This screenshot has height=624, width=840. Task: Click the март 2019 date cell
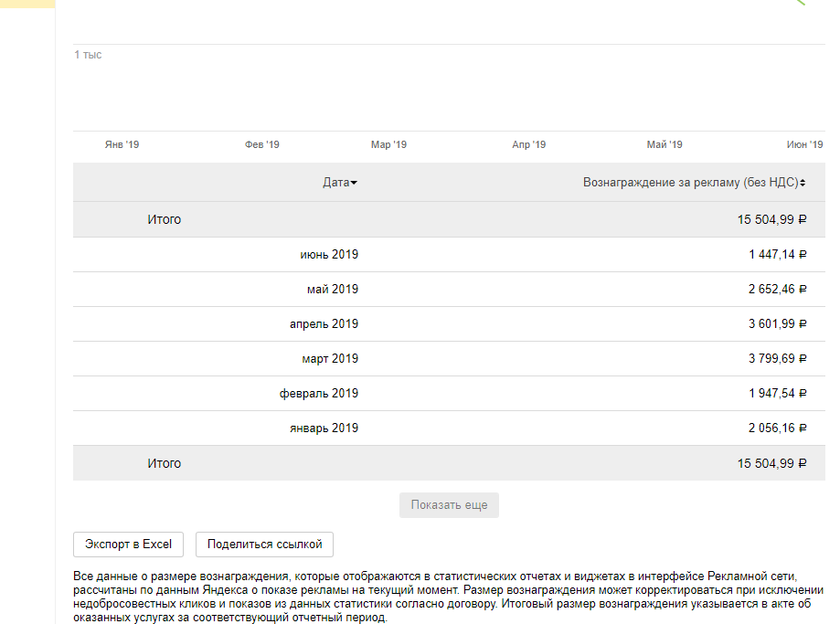click(329, 359)
